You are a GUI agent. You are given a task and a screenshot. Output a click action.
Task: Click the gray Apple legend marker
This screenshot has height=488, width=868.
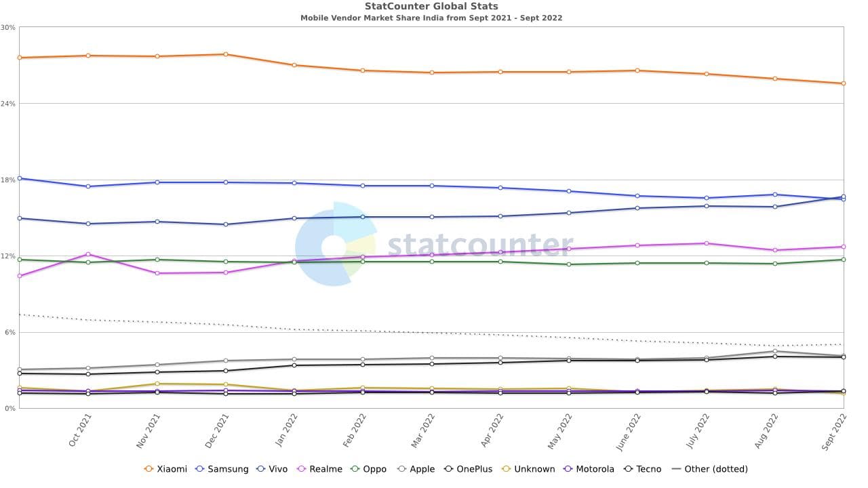(401, 469)
